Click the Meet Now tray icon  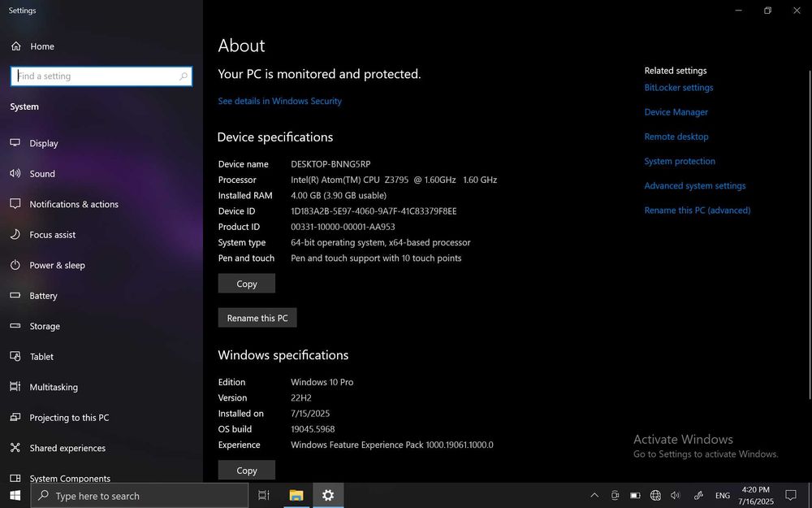[x=615, y=496]
